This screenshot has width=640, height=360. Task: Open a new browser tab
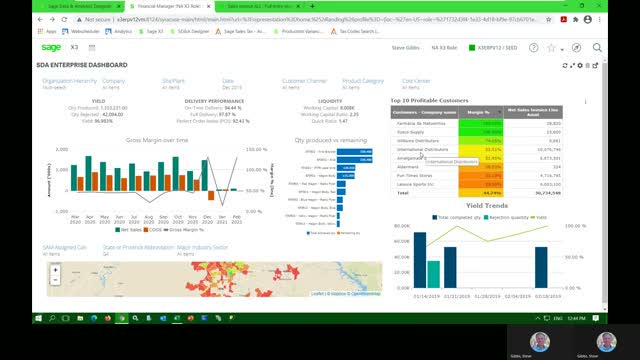tap(312, 6)
